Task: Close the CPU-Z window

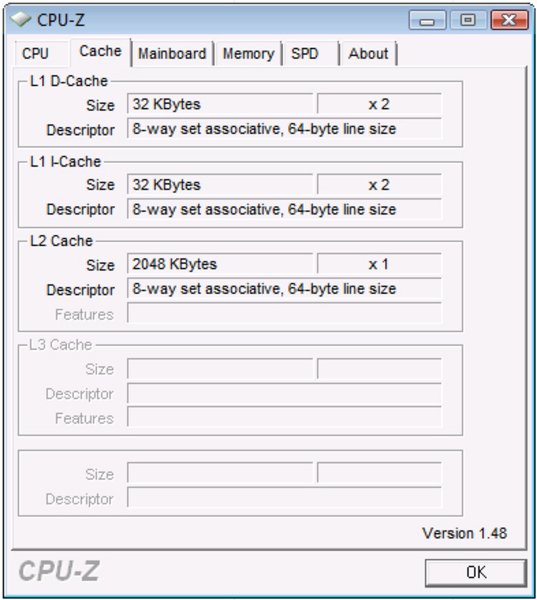Action: pos(509,20)
